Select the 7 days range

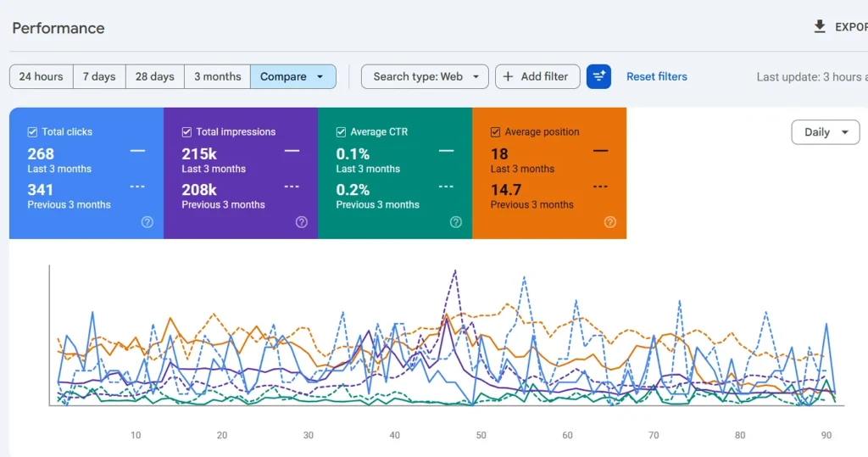coord(99,76)
